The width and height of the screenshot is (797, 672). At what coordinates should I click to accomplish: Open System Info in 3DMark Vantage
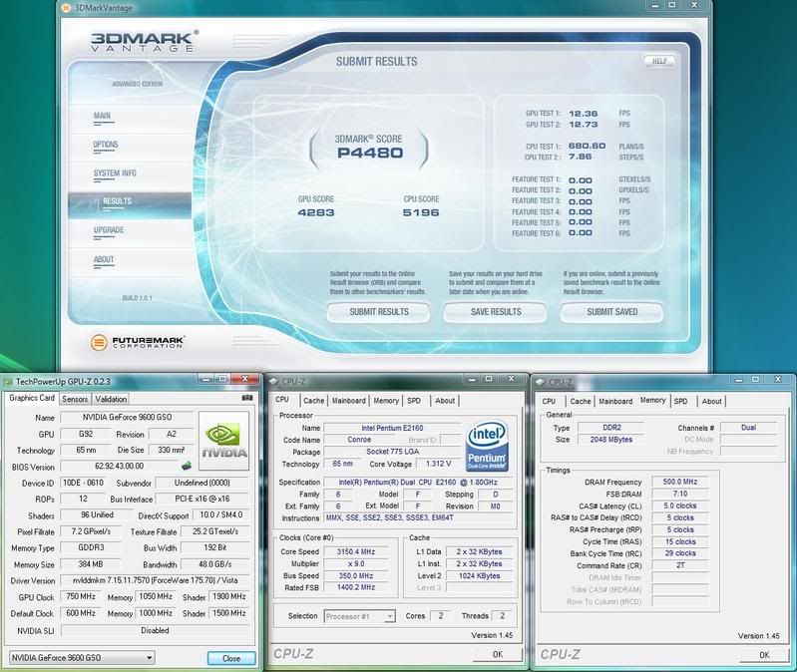click(115, 173)
